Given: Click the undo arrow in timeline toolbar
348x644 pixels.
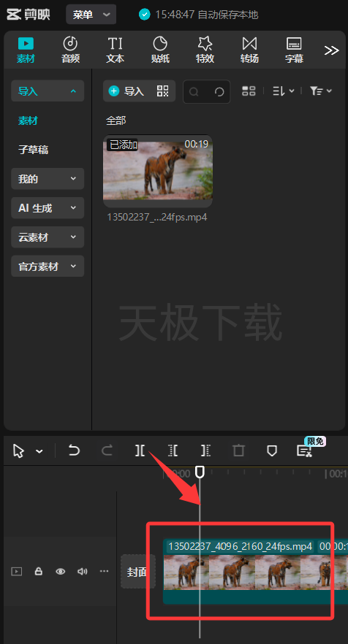Looking at the screenshot, I should point(74,451).
